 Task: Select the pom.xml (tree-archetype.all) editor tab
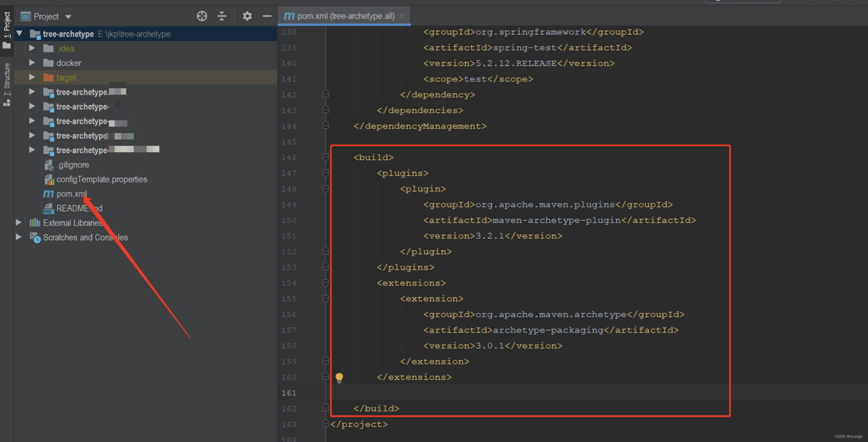click(x=344, y=16)
